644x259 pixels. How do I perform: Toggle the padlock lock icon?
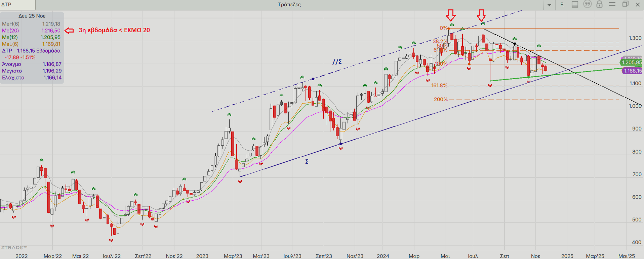tap(599, 4)
